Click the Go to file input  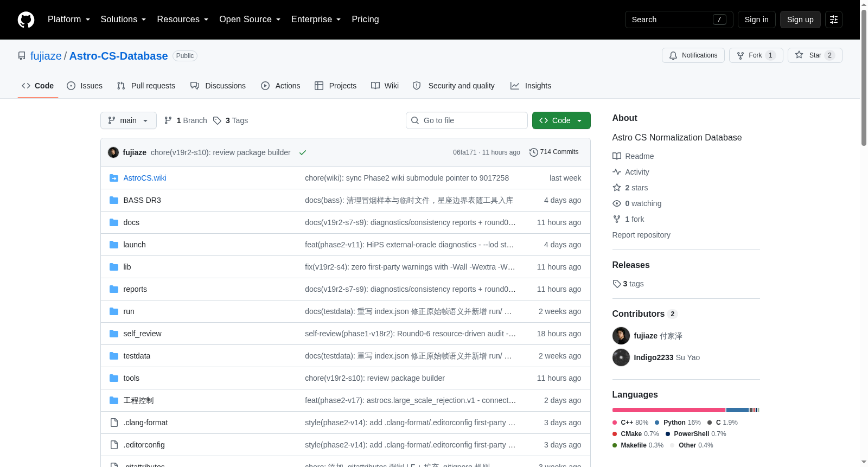467,120
